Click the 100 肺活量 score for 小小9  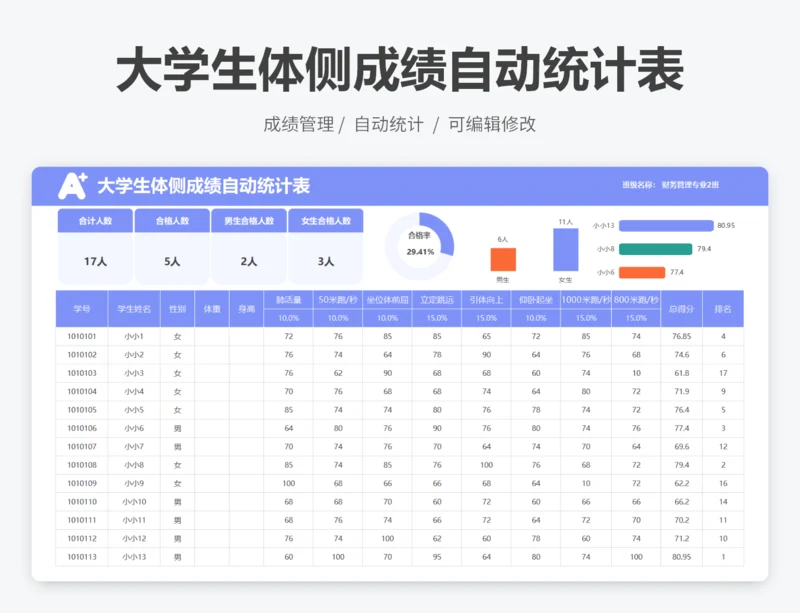[x=289, y=483]
